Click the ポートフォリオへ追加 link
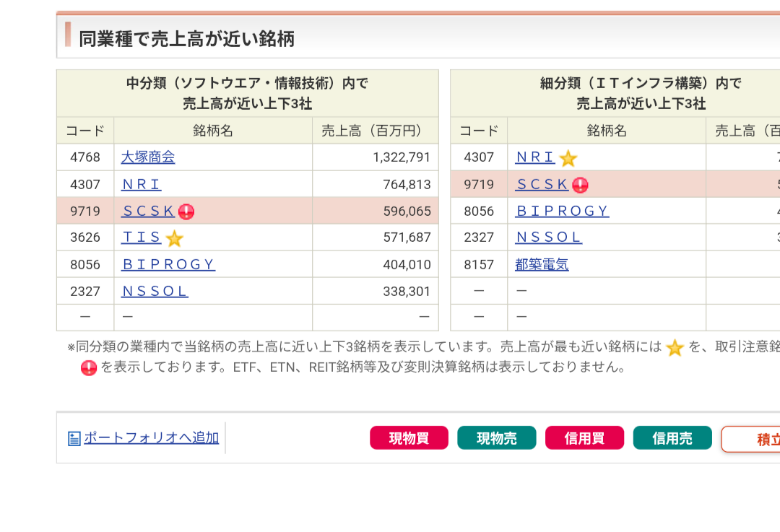 click(152, 437)
